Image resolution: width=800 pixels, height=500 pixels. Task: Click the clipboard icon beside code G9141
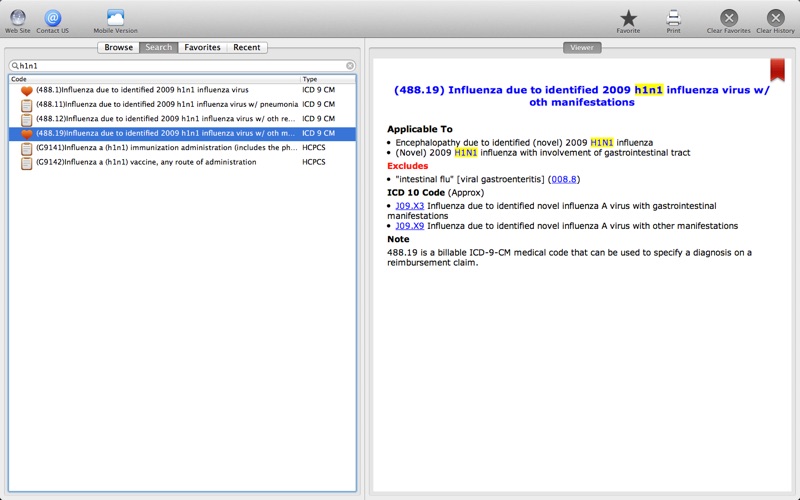click(27, 148)
